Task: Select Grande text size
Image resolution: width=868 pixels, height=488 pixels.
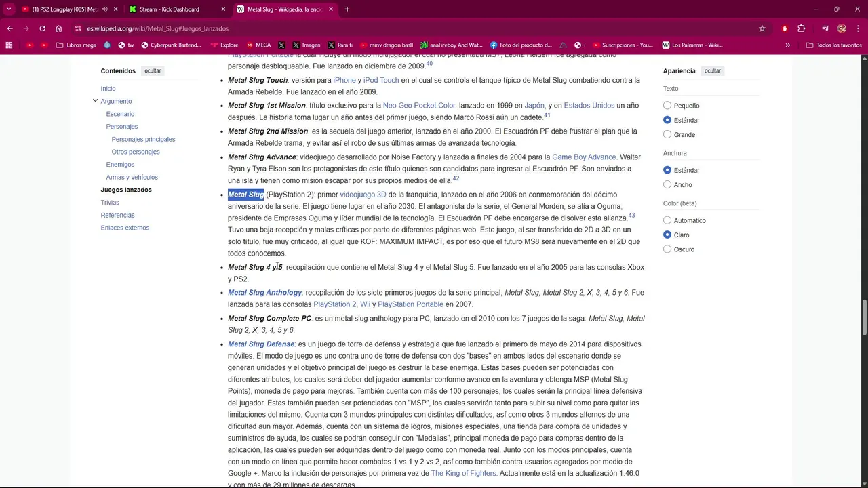Action: [667, 134]
